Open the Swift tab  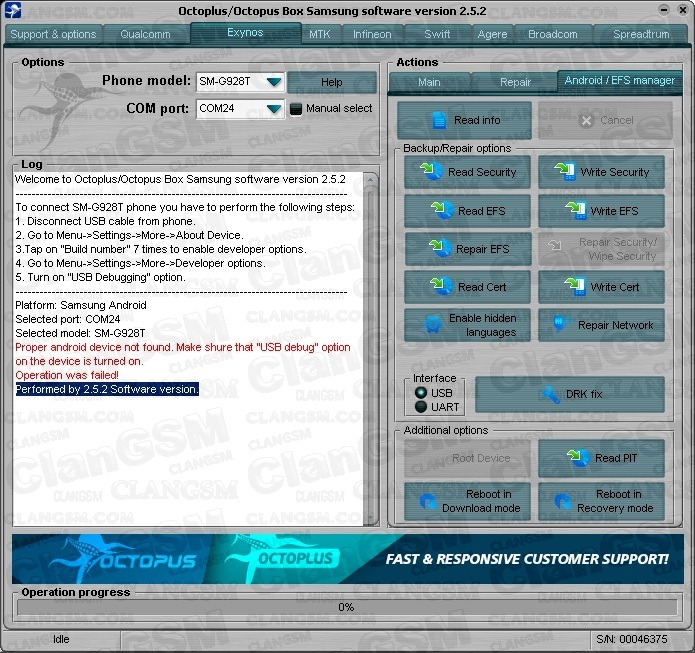click(437, 34)
